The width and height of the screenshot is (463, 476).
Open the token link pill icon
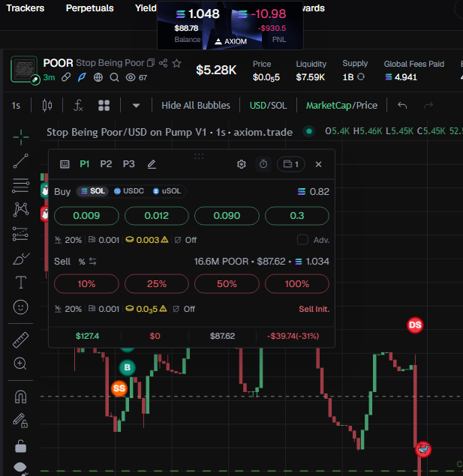tap(66, 77)
